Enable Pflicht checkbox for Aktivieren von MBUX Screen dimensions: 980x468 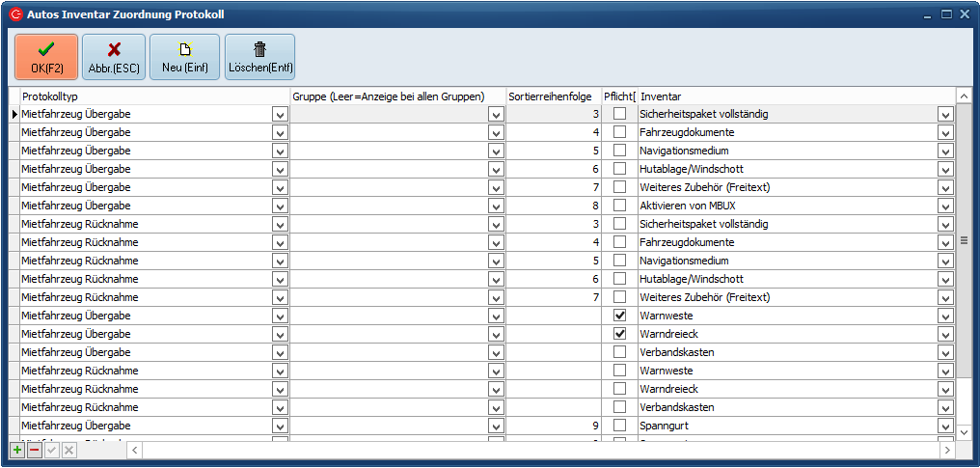click(619, 206)
